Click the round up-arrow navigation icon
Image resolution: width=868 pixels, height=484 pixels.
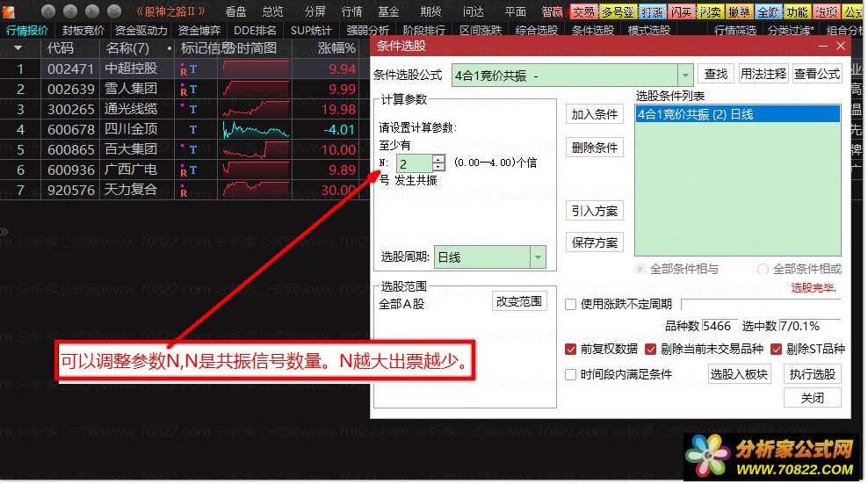point(48,11)
